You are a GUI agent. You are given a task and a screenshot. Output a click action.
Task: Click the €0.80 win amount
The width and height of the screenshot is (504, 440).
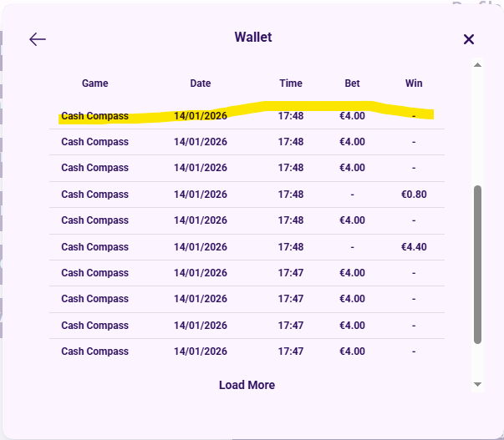coord(414,195)
